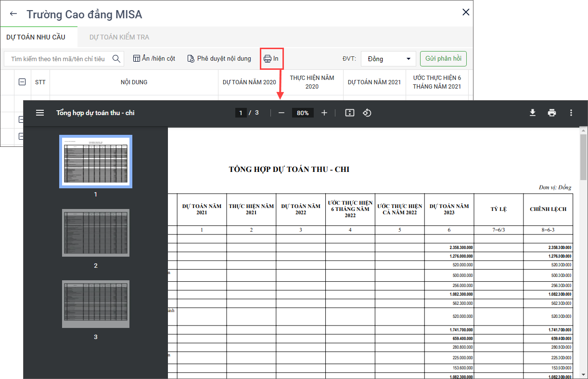588x379 pixels.
Task: Click the search magnifier icon
Action: [x=116, y=59]
